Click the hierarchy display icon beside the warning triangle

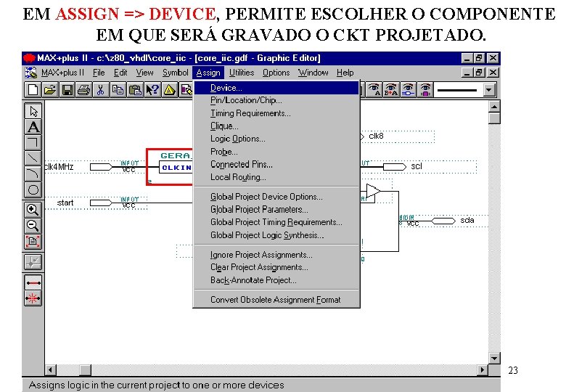186,89
